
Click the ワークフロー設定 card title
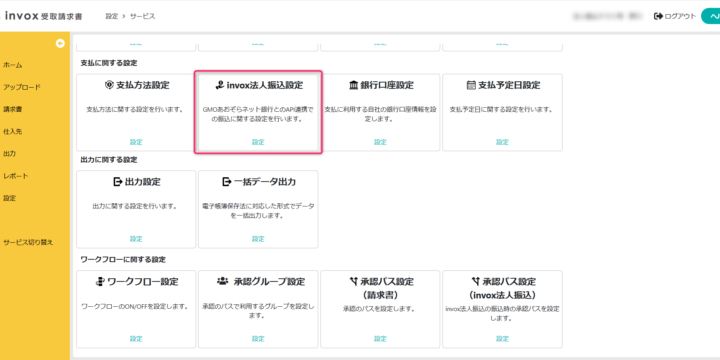(x=142, y=281)
